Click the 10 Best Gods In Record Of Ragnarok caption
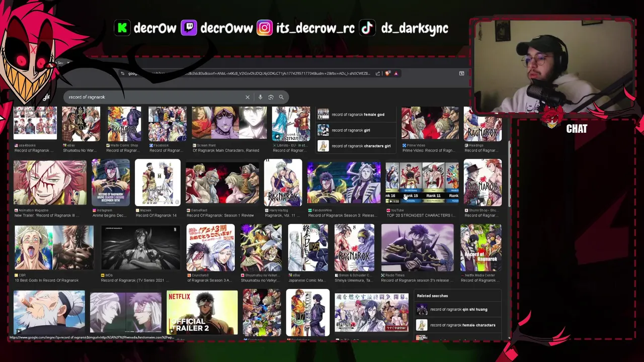The height and width of the screenshot is (362, 644). click(x=46, y=280)
